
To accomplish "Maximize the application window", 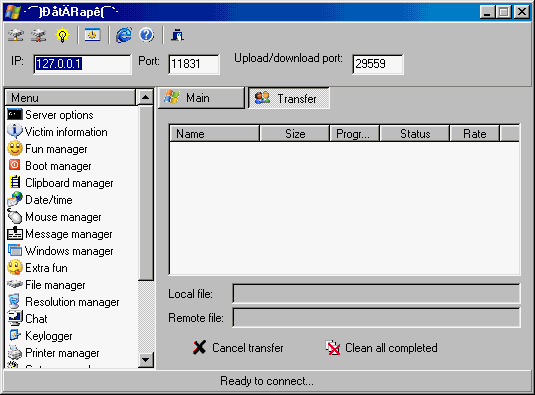I will point(504,12).
